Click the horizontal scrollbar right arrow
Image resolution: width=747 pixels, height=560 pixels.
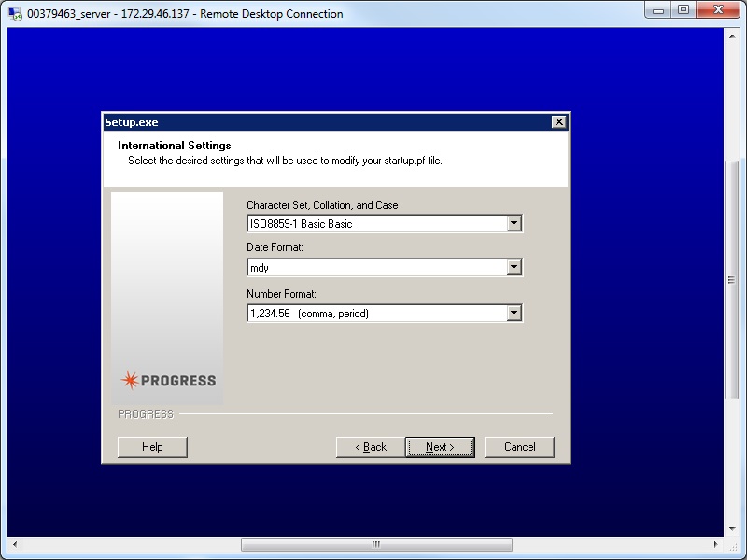point(717,543)
